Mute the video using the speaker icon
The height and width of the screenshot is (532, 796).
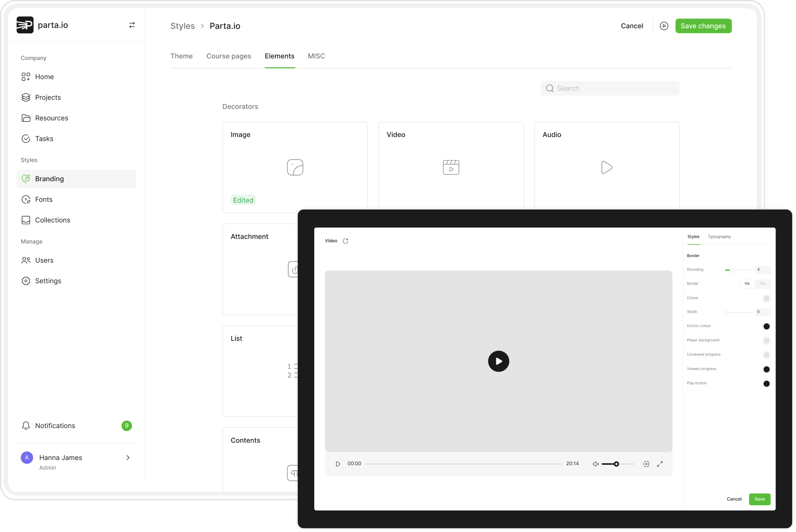pyautogui.click(x=596, y=464)
